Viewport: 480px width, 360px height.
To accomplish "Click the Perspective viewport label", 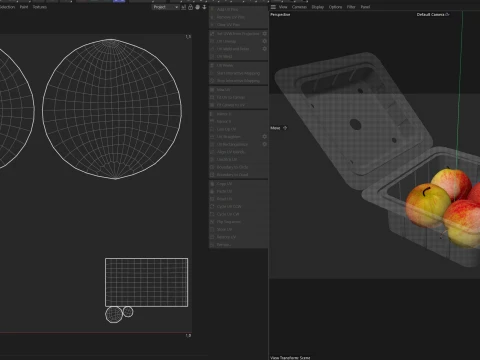I will (280, 15).
